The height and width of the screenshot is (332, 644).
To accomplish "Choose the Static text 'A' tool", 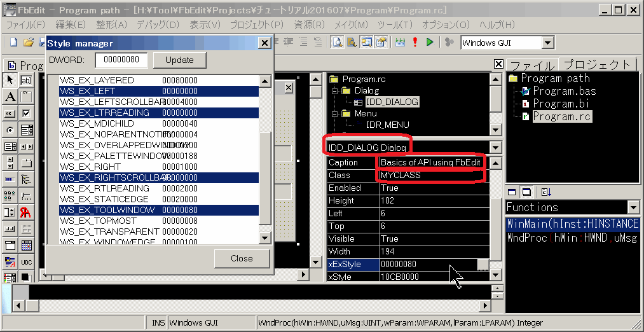I will pos(10,97).
